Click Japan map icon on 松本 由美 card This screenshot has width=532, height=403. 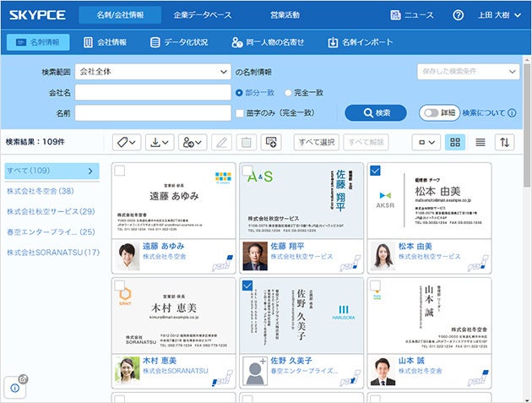(x=478, y=264)
